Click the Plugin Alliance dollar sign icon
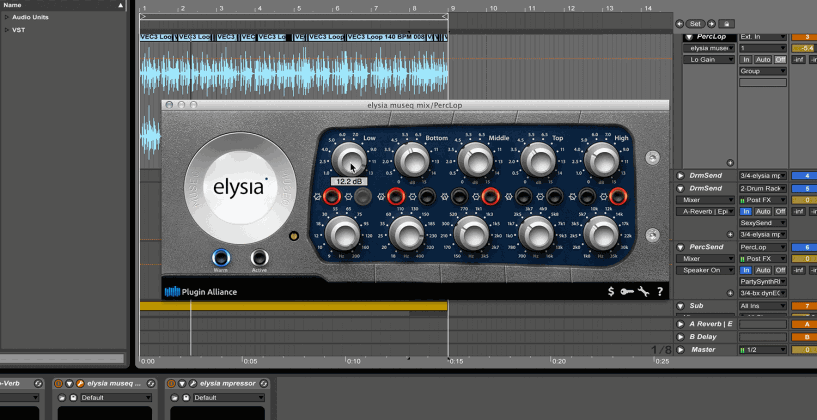The height and width of the screenshot is (420, 817). [x=611, y=292]
